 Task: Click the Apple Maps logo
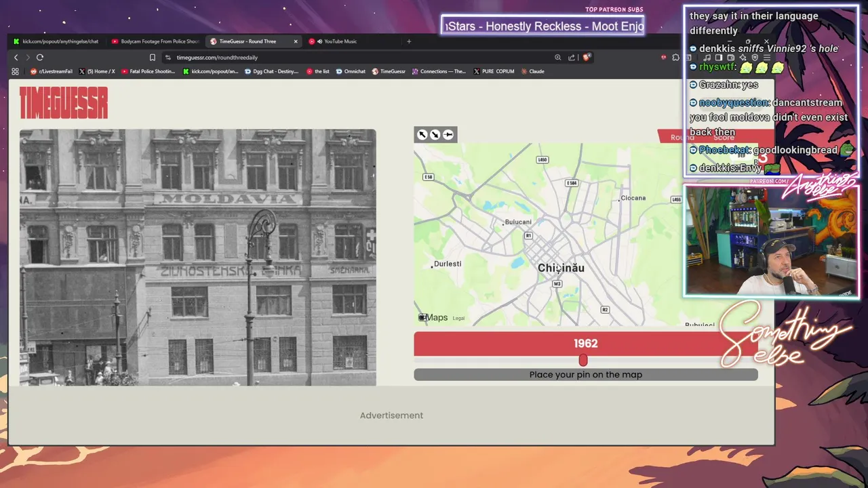point(433,317)
